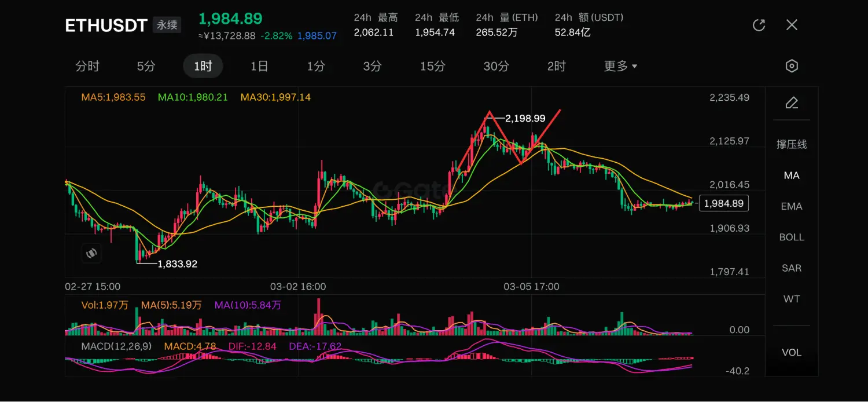The height and width of the screenshot is (402, 868).
Task: Click the 24h turnover 52.84亿
Action: tap(572, 32)
